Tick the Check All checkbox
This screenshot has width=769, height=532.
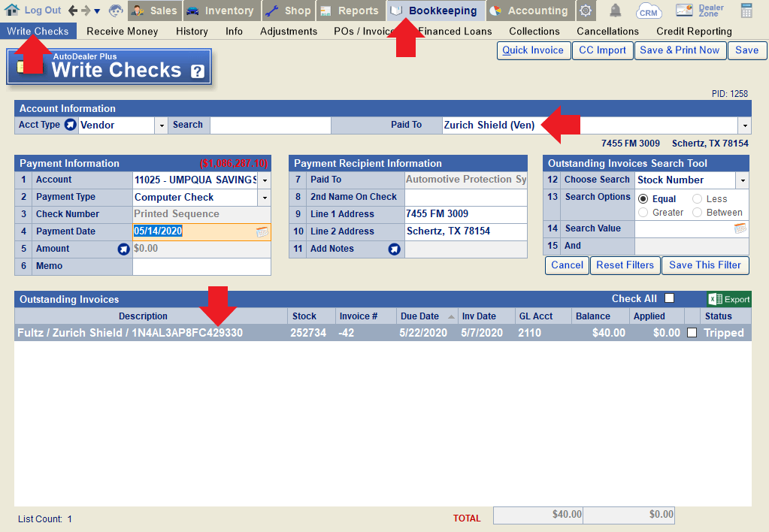[x=669, y=298]
